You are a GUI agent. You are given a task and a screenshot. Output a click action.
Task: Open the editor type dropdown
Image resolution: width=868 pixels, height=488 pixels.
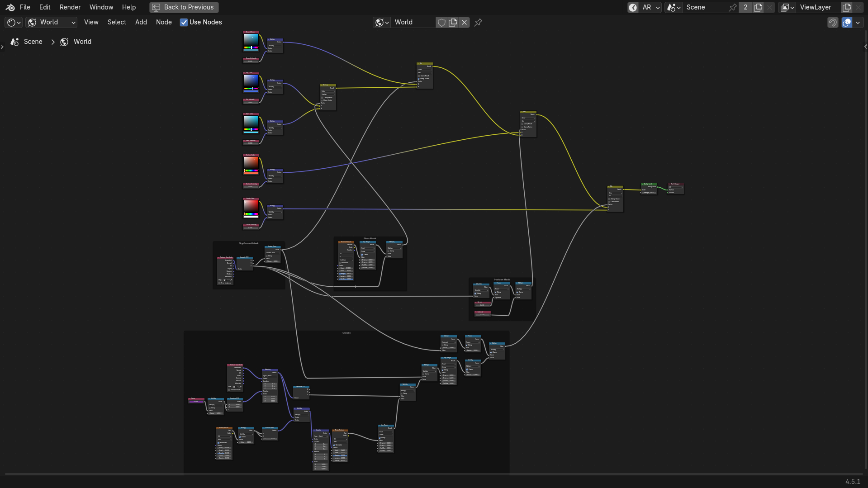[x=14, y=22]
